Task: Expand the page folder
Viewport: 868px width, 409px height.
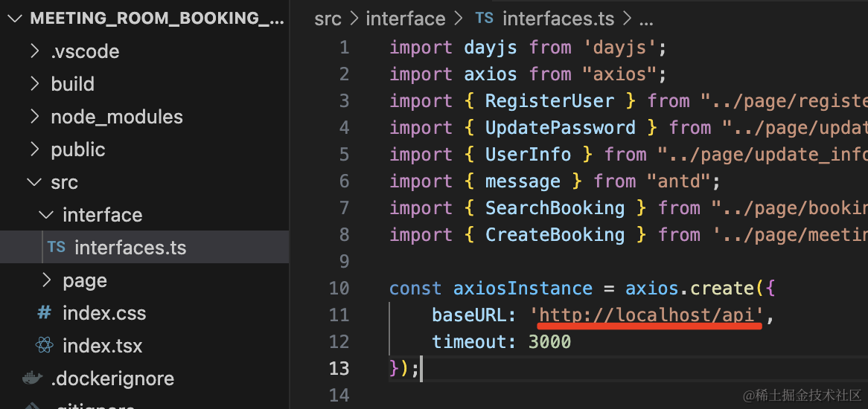Action: point(46,280)
